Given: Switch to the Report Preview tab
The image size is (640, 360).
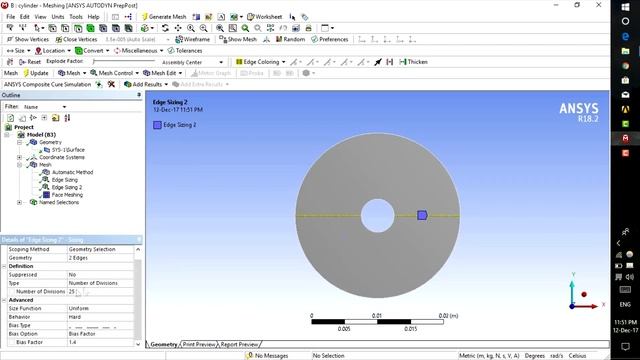Looking at the screenshot, I should 239,344.
